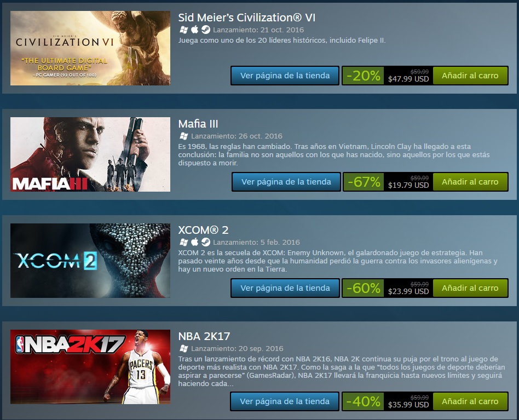Viewport: 519px width, 420px height.
Task: View Mafia III store page
Action: click(286, 182)
